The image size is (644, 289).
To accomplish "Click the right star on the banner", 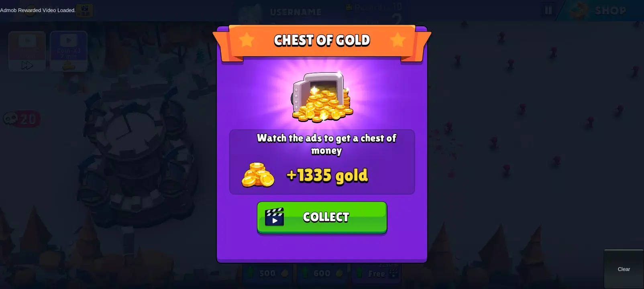I will 397,40.
